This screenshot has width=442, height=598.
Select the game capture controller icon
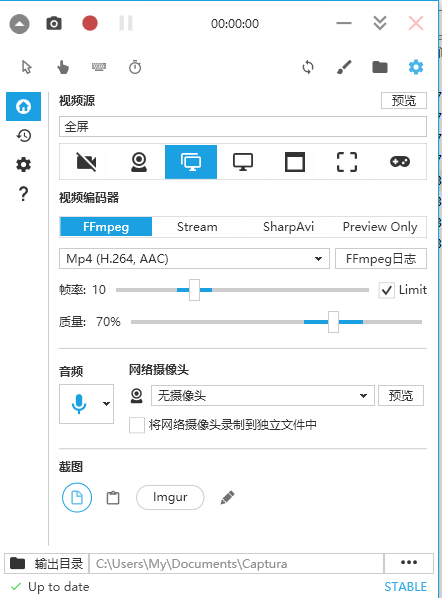[x=400, y=162]
